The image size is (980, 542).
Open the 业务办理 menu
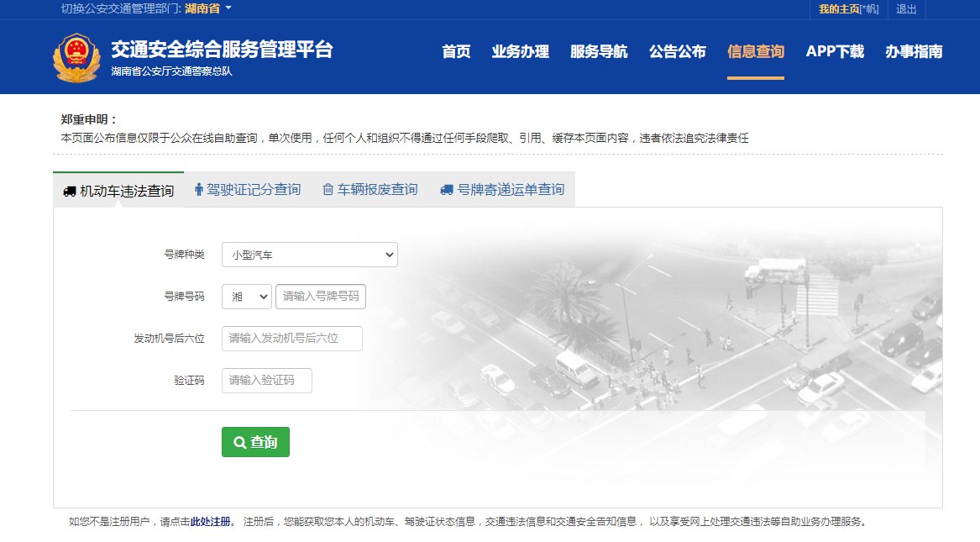coord(520,51)
